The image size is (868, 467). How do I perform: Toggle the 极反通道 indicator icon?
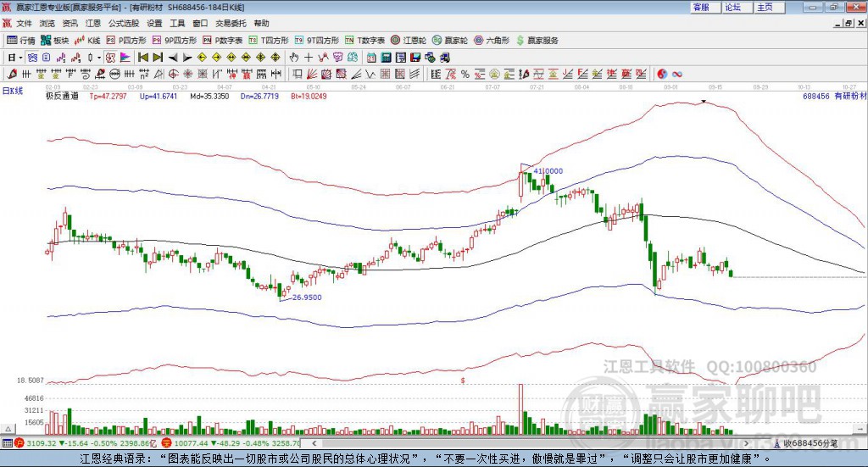click(x=111, y=58)
